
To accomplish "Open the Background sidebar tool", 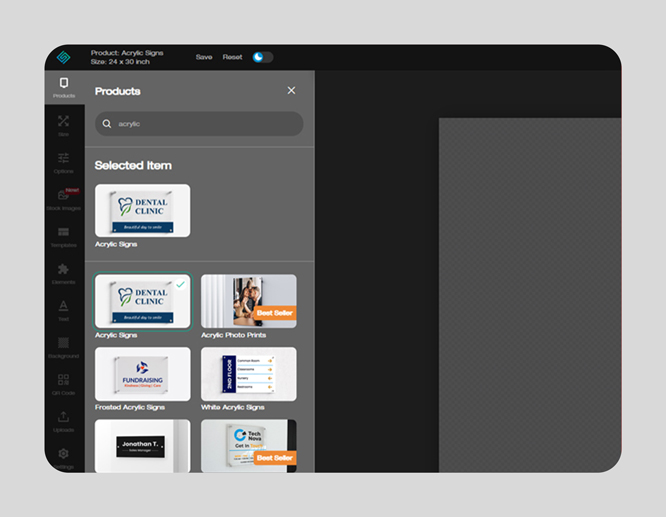I will click(64, 348).
